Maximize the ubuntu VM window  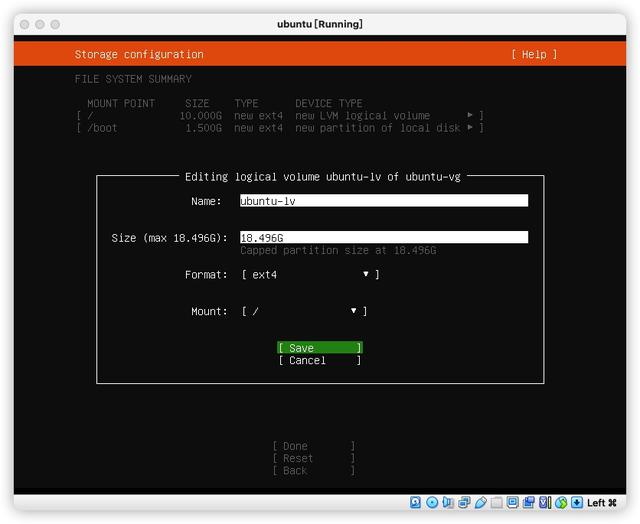[x=55, y=24]
